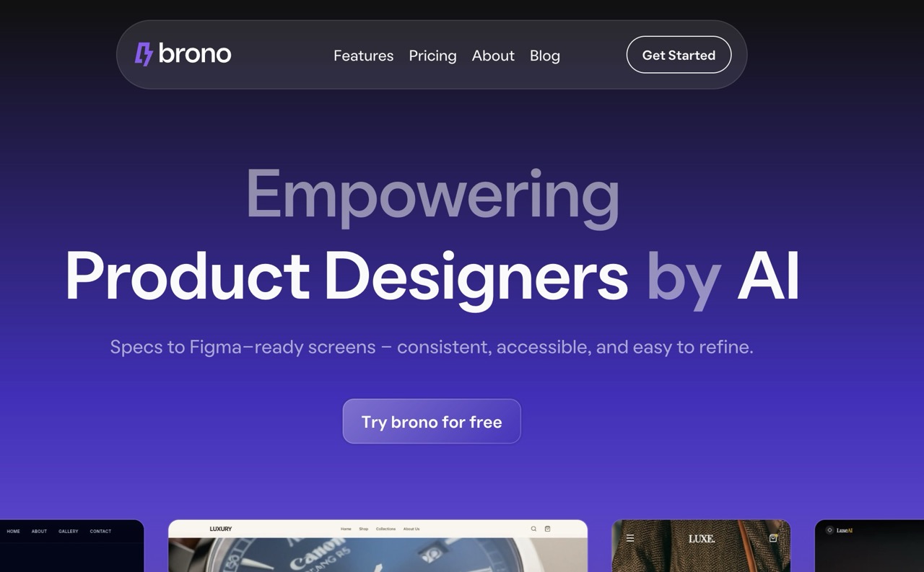Image resolution: width=924 pixels, height=572 pixels.
Task: Go to the Pricing page
Action: pos(432,56)
